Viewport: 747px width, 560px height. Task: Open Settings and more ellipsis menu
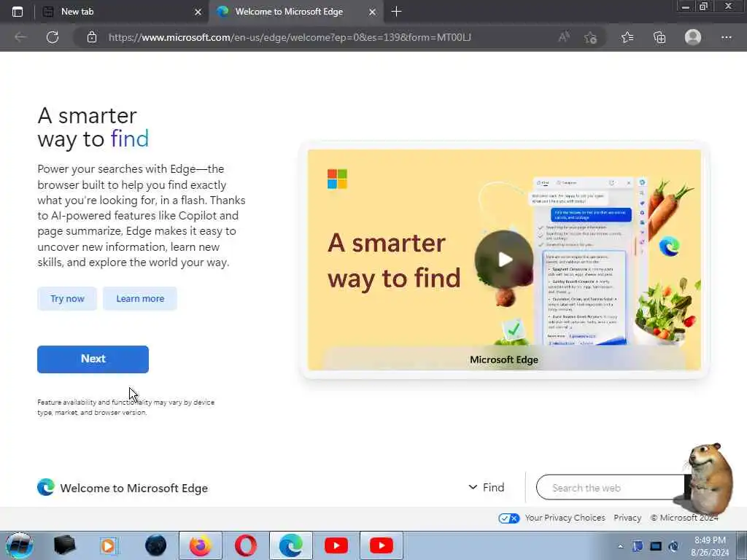(x=726, y=37)
